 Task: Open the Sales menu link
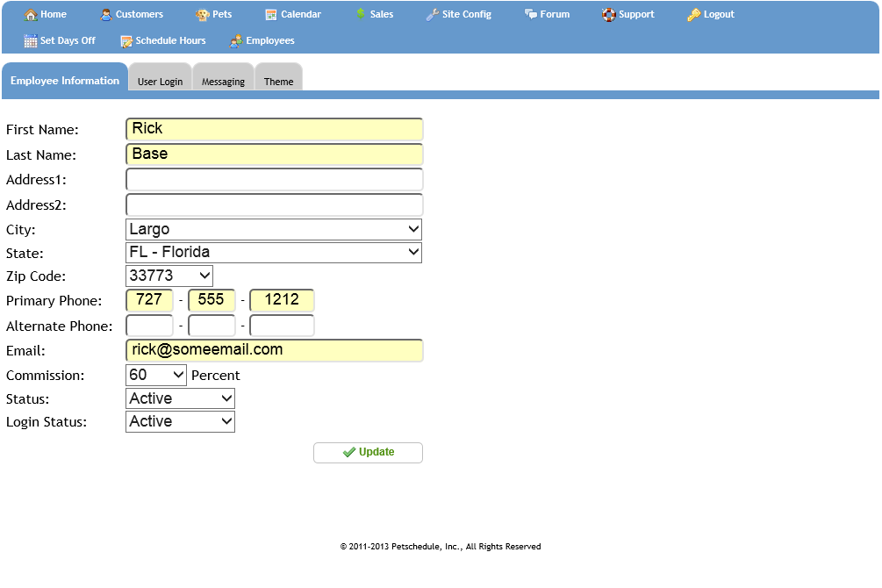pos(382,14)
